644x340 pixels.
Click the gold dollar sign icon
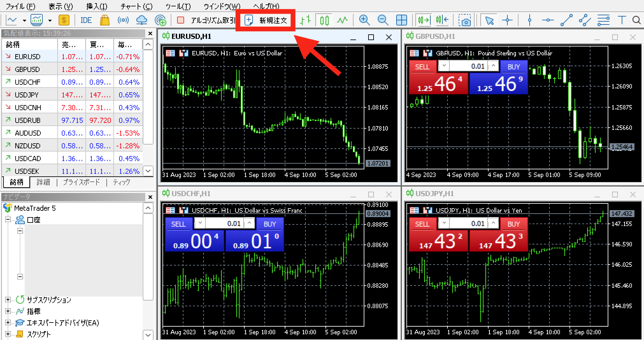pos(64,20)
